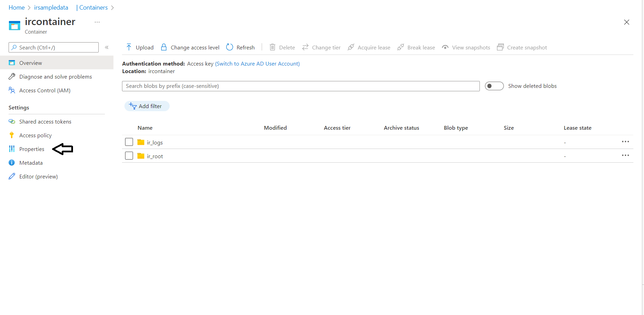Tick the checkbox for ir_logs
The height and width of the screenshot is (315, 644).
point(129,142)
